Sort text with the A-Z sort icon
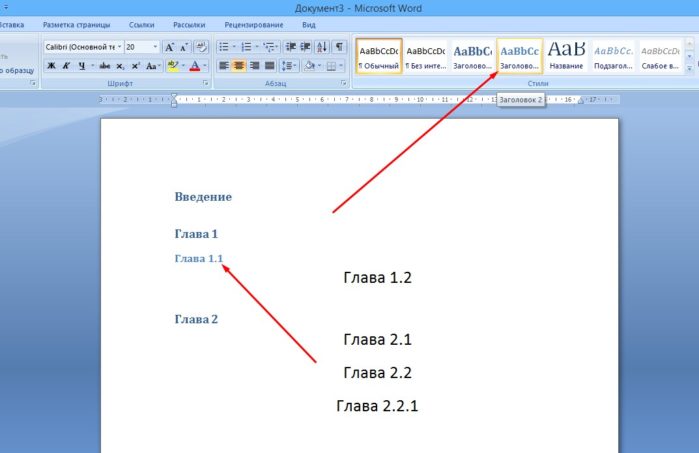The image size is (699, 453). tap(322, 47)
